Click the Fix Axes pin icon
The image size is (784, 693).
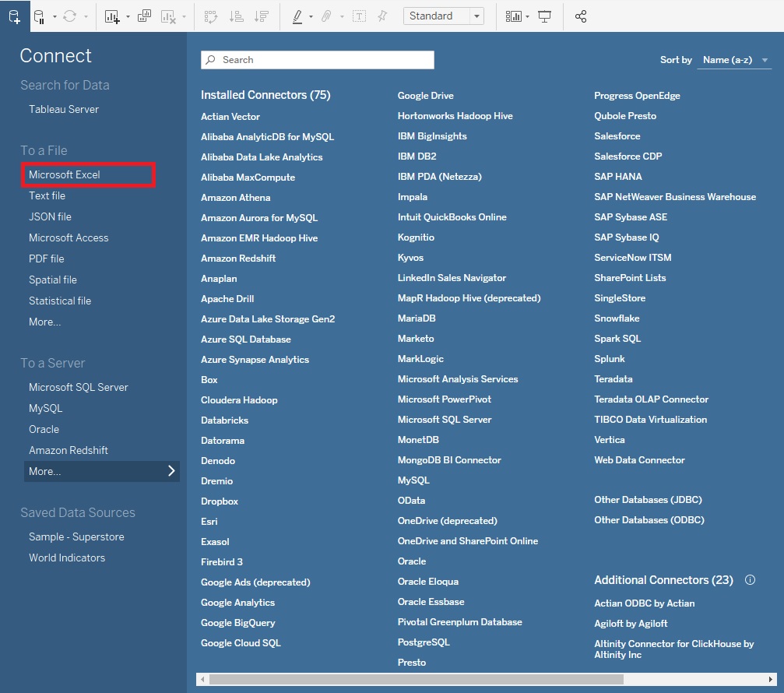(382, 16)
